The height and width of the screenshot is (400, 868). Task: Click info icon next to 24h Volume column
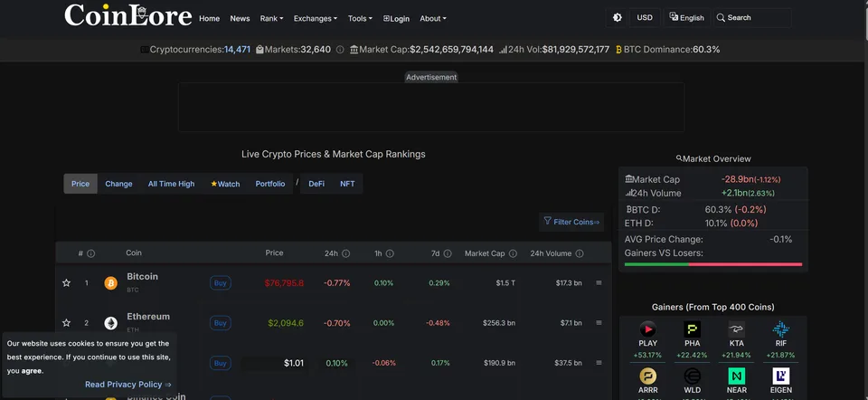click(579, 253)
